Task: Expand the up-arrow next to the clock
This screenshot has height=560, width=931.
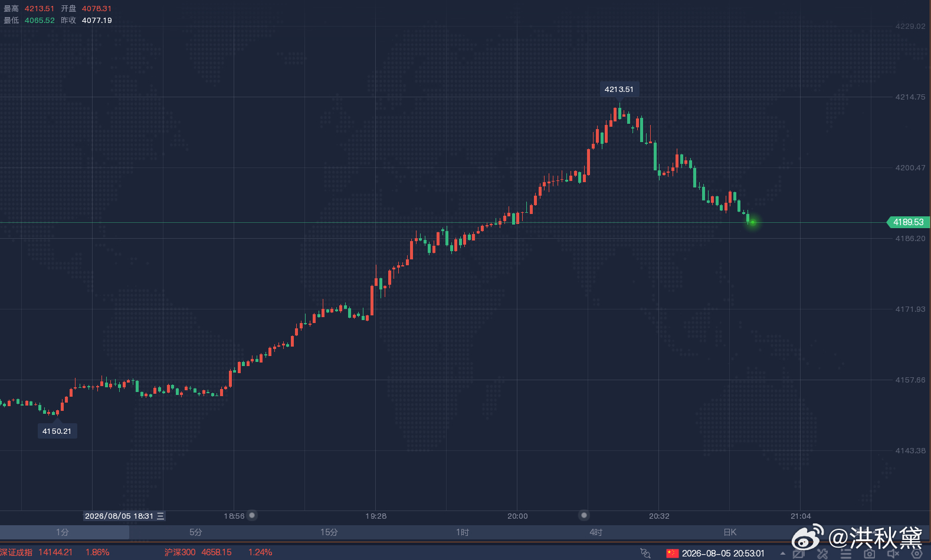Action: (783, 554)
